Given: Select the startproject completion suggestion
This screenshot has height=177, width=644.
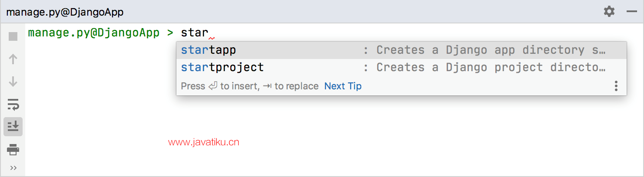Looking at the screenshot, I should (x=401, y=68).
